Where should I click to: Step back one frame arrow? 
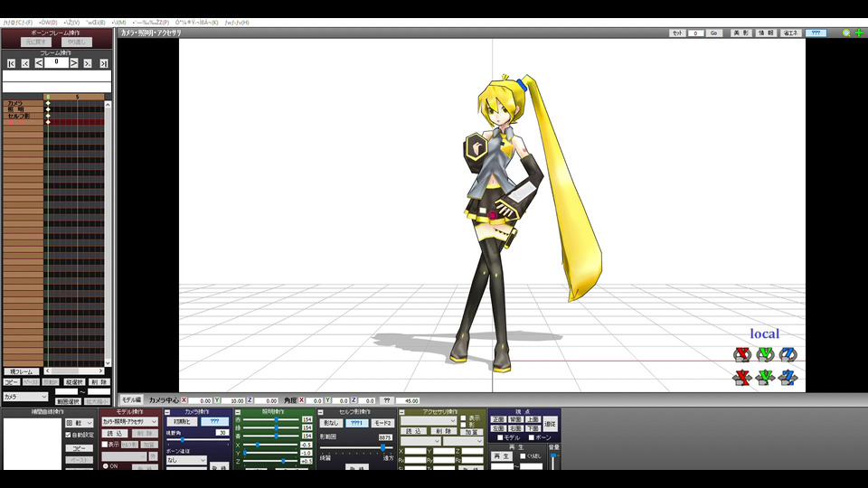point(39,63)
